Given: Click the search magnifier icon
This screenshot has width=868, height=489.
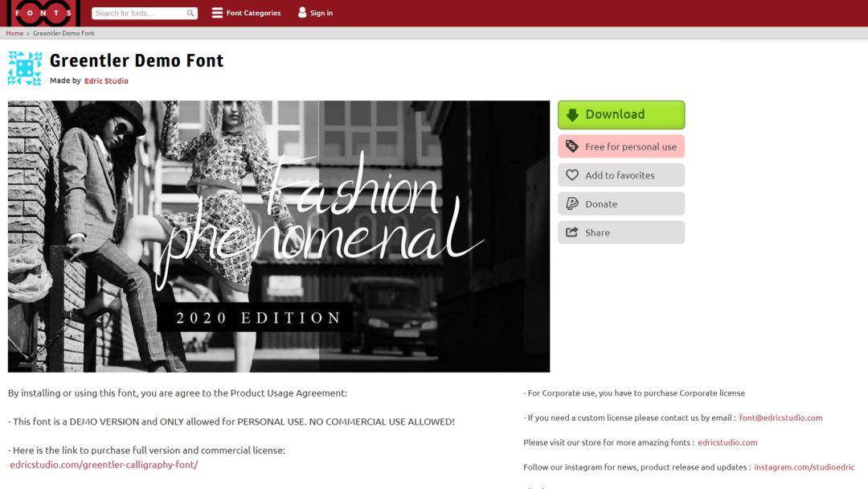Looking at the screenshot, I should tap(190, 13).
